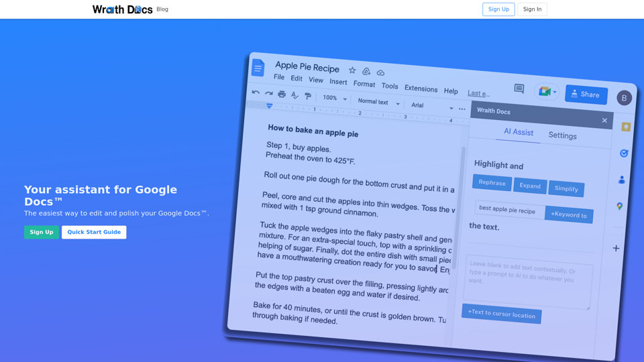The width and height of the screenshot is (644, 362).
Task: Click the Wraith Docs logo
Action: pos(122,9)
